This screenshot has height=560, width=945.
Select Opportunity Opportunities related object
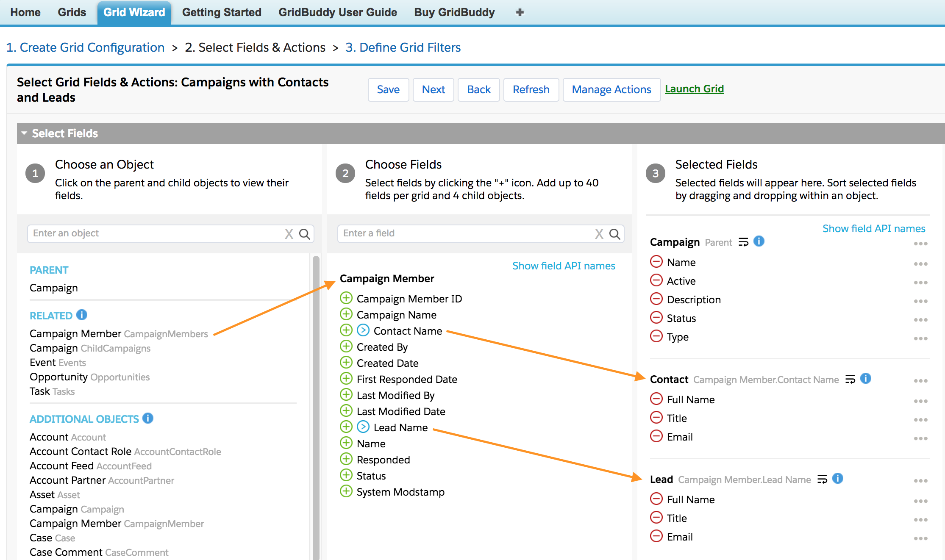click(89, 377)
